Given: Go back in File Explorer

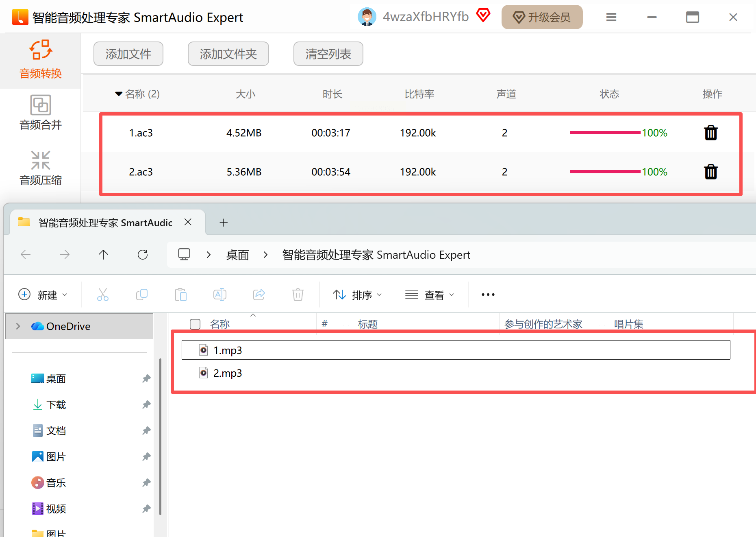Looking at the screenshot, I should 26,255.
